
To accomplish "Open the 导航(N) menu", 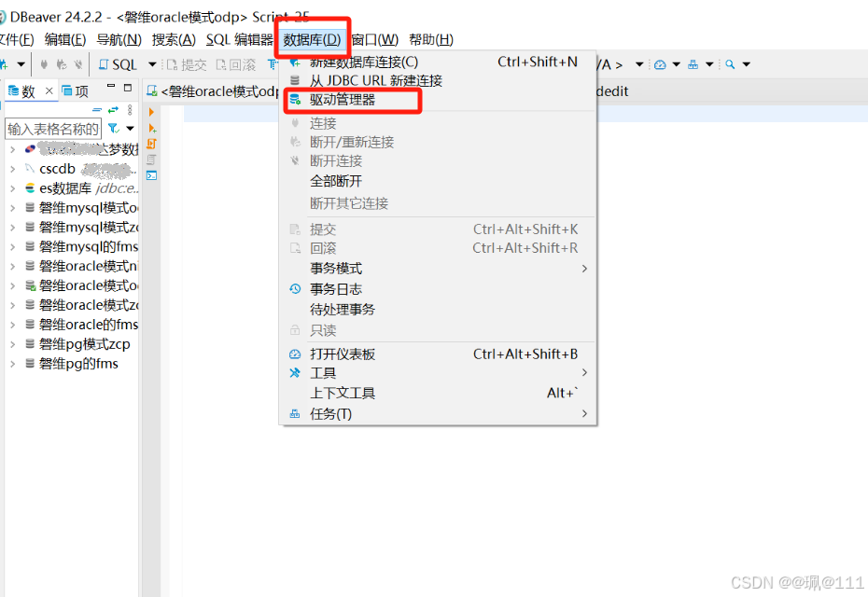I will [x=119, y=40].
